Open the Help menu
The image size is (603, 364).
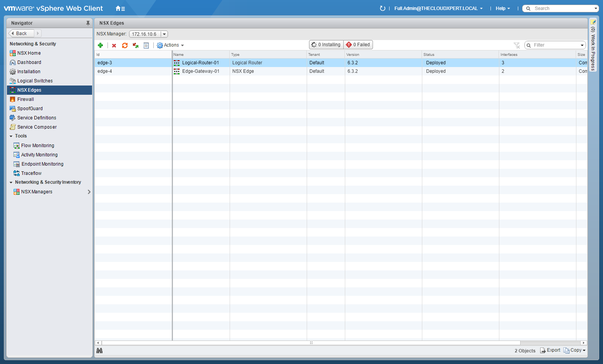(x=502, y=8)
